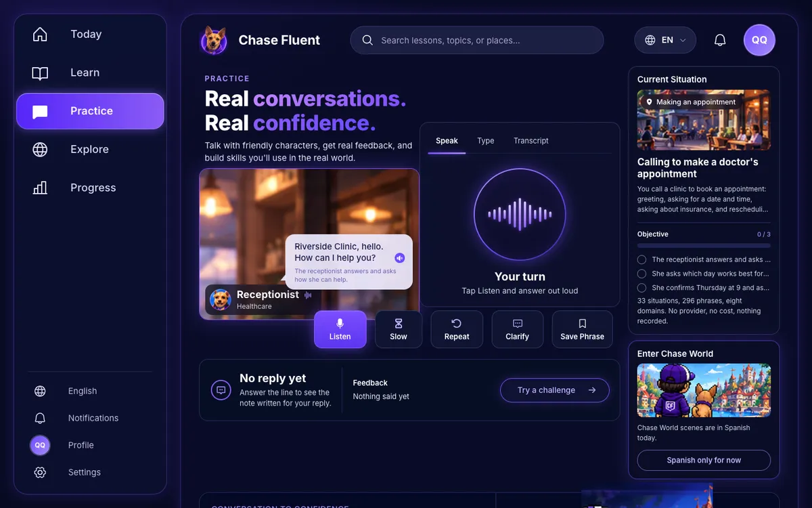The image size is (812, 508).
Task: Open the Learn section in sidebar
Action: [x=90, y=73]
